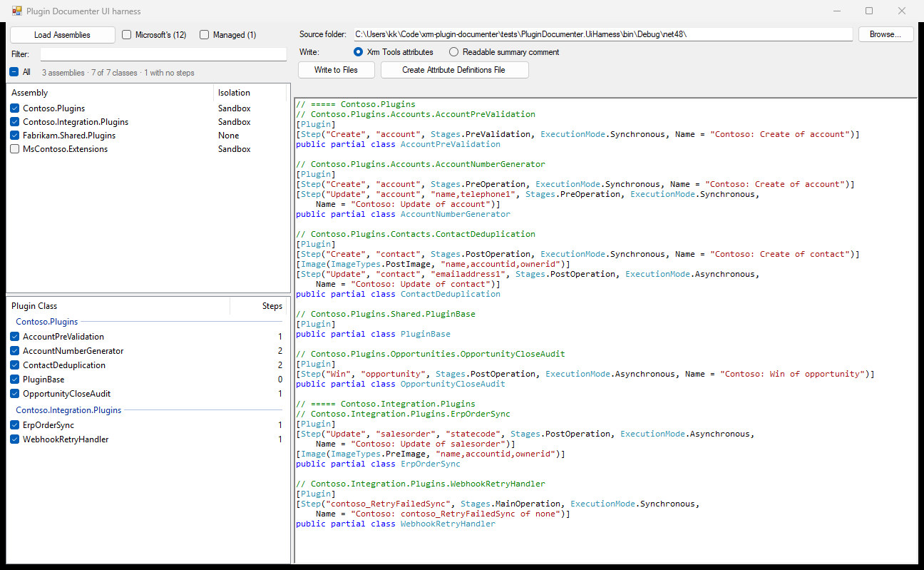Click the Plugin Class column header

coord(118,306)
